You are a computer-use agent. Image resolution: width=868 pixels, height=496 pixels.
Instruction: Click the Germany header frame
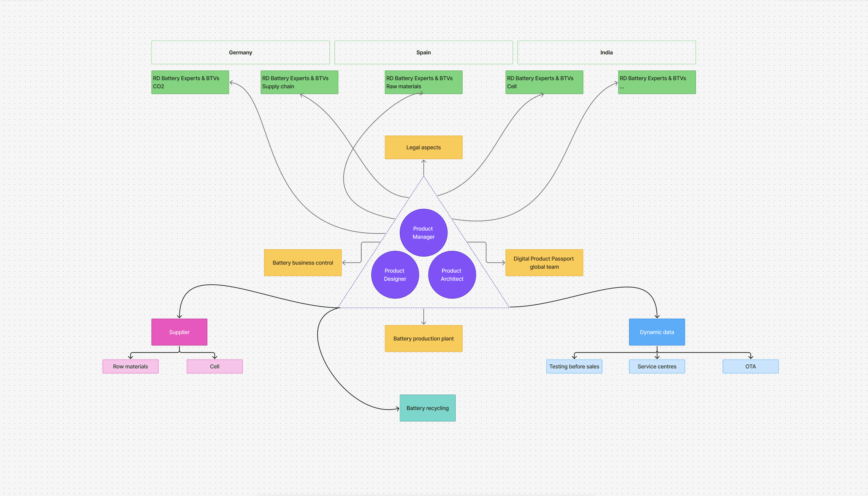(240, 53)
